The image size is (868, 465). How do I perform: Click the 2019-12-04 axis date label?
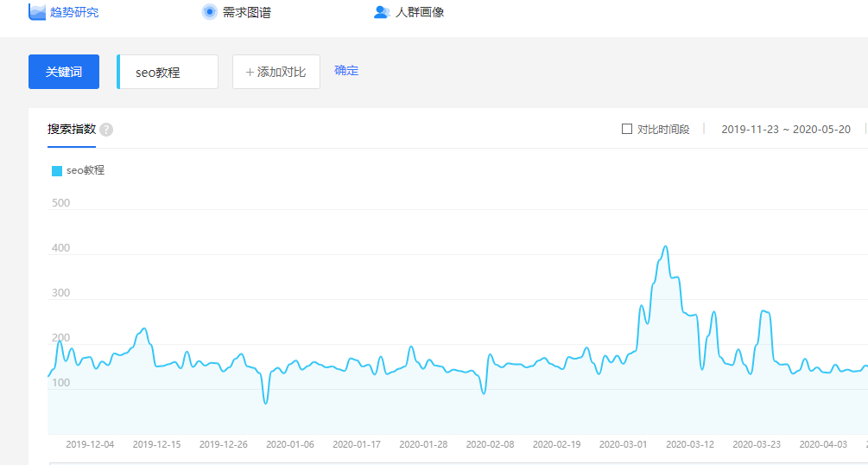tap(90, 444)
